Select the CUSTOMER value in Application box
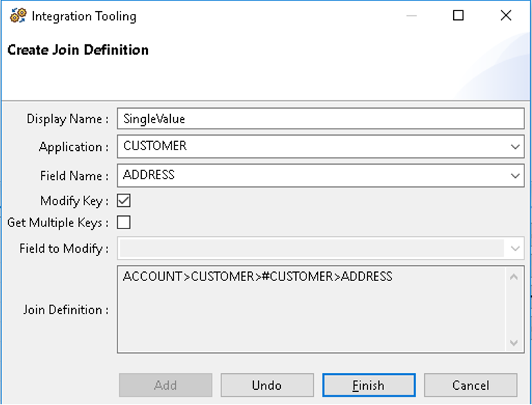Image resolution: width=532 pixels, height=405 pixels. pos(155,147)
